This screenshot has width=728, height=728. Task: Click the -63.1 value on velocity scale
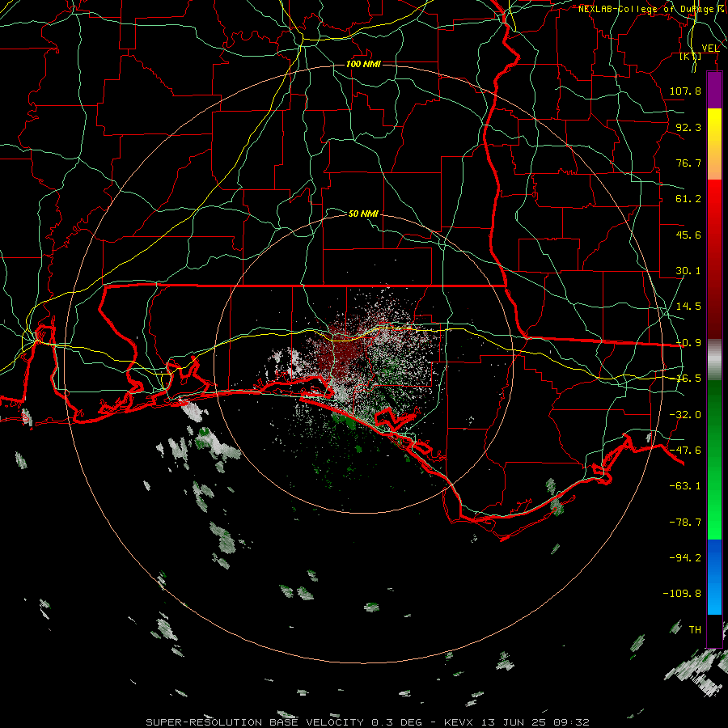(x=685, y=486)
